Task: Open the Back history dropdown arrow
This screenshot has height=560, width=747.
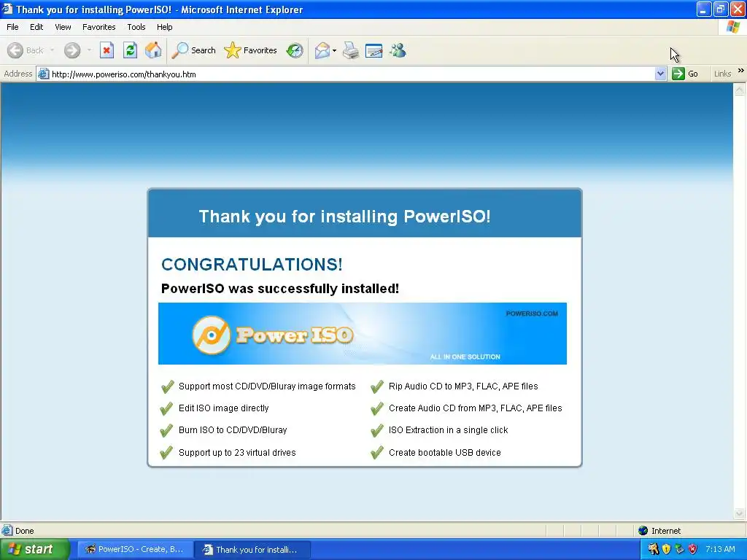Action: 52,50
